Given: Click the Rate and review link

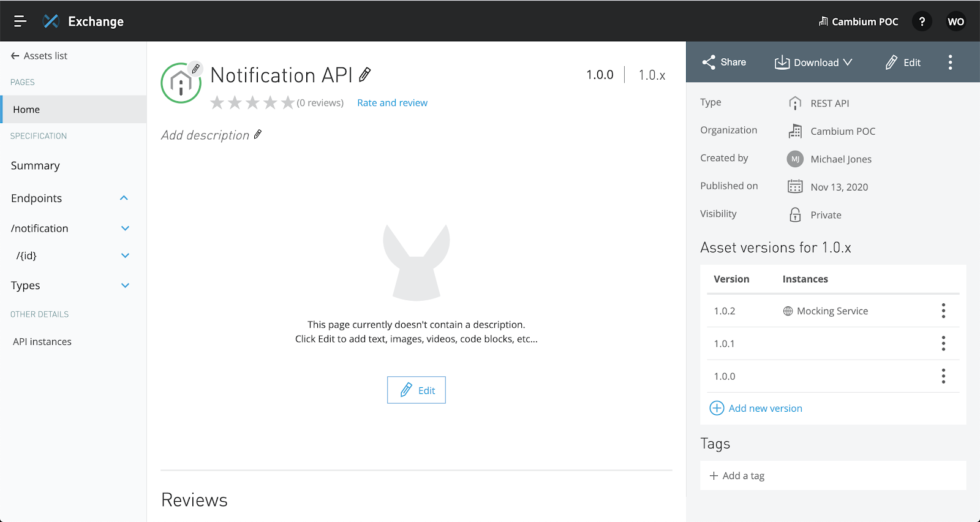Looking at the screenshot, I should point(392,103).
